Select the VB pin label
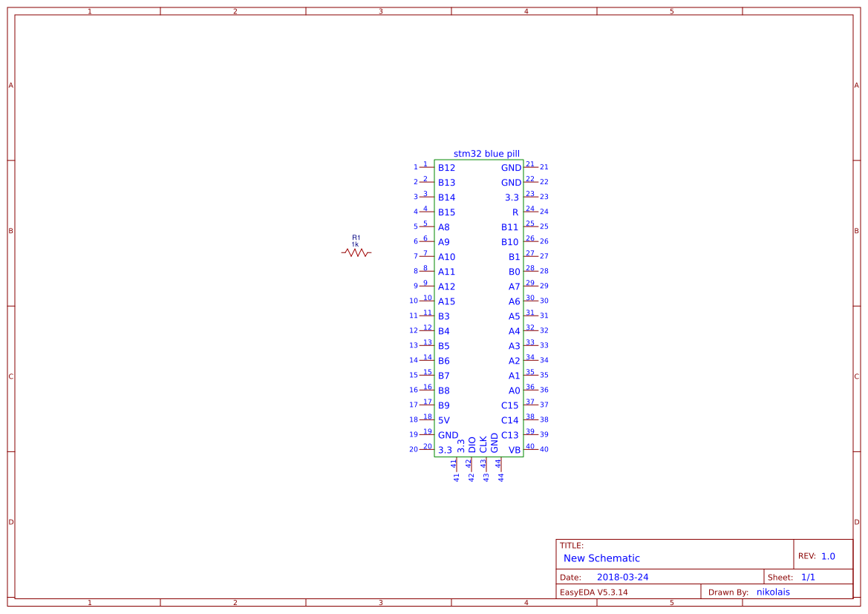This screenshot has width=868, height=614. coord(515,451)
